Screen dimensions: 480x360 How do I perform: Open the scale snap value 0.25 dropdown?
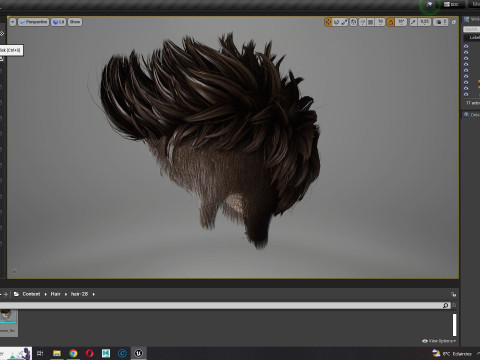424,22
